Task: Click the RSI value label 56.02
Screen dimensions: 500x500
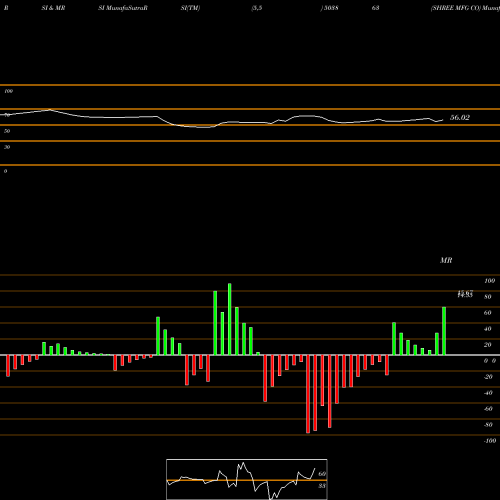Action: (460, 117)
